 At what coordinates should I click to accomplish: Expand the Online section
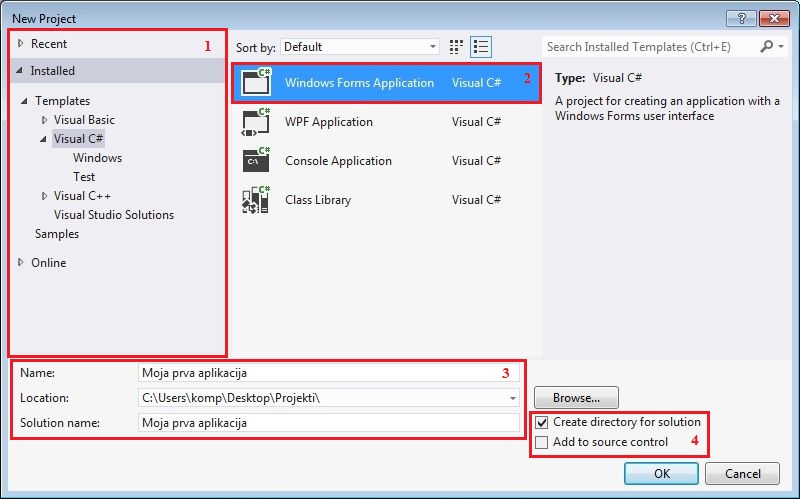pyautogui.click(x=21, y=263)
